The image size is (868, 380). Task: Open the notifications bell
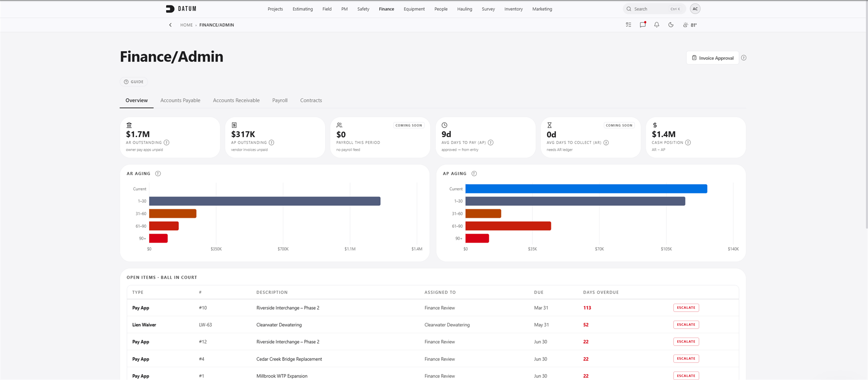pos(657,25)
